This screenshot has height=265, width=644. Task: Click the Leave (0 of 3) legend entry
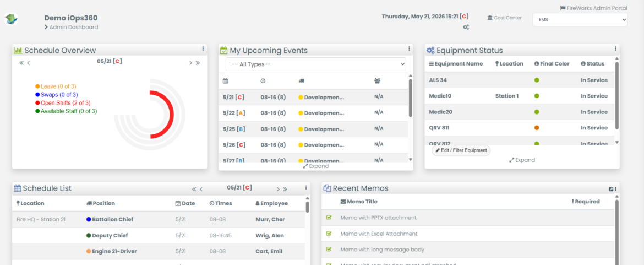point(56,86)
